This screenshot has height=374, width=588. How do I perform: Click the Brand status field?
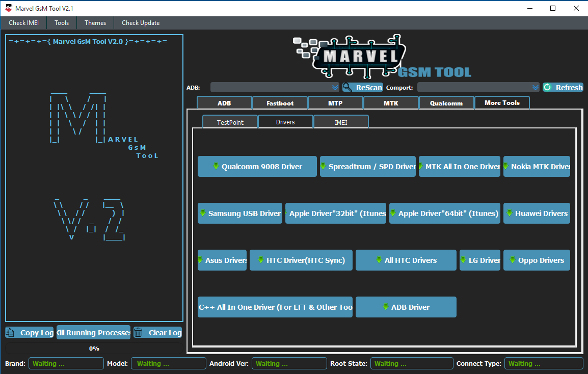66,363
